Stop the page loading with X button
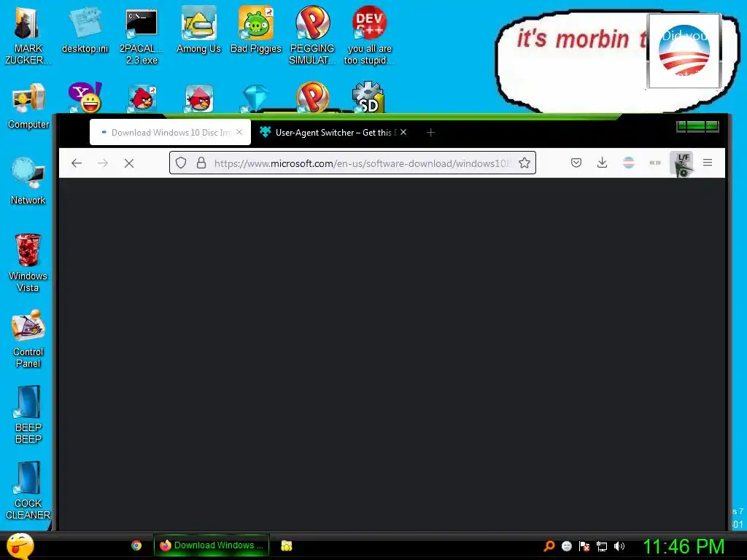The image size is (747, 560). (x=128, y=163)
